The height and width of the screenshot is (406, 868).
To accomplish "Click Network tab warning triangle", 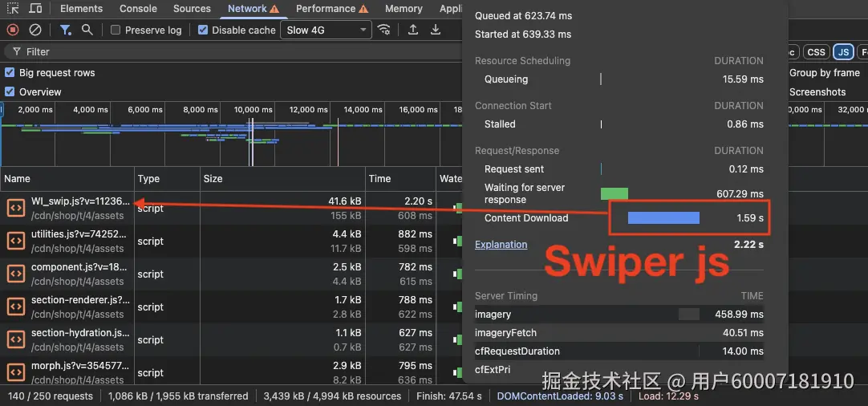I will click(x=274, y=9).
